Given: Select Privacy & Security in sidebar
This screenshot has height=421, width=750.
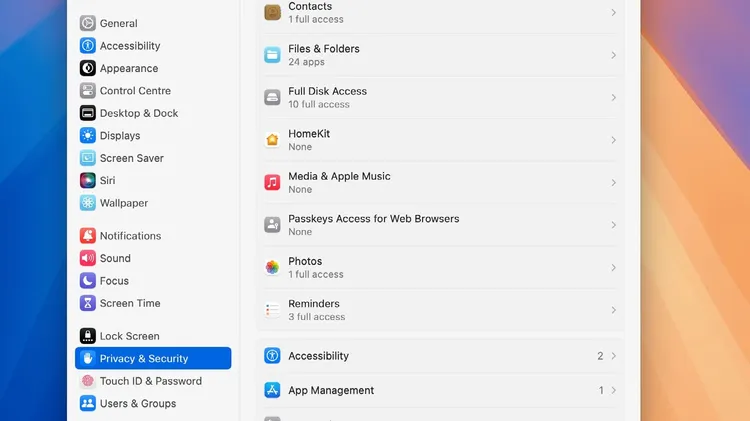Looking at the screenshot, I should click(x=153, y=358).
